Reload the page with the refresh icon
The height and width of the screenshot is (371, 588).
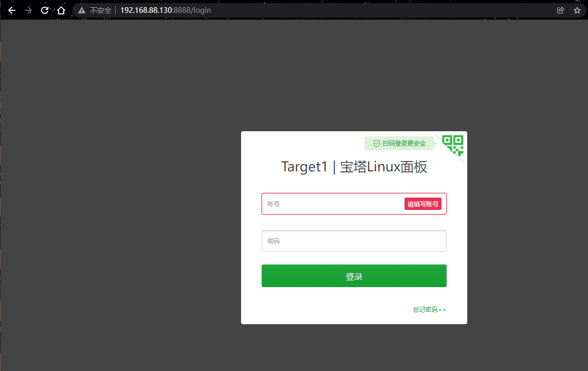pyautogui.click(x=45, y=10)
